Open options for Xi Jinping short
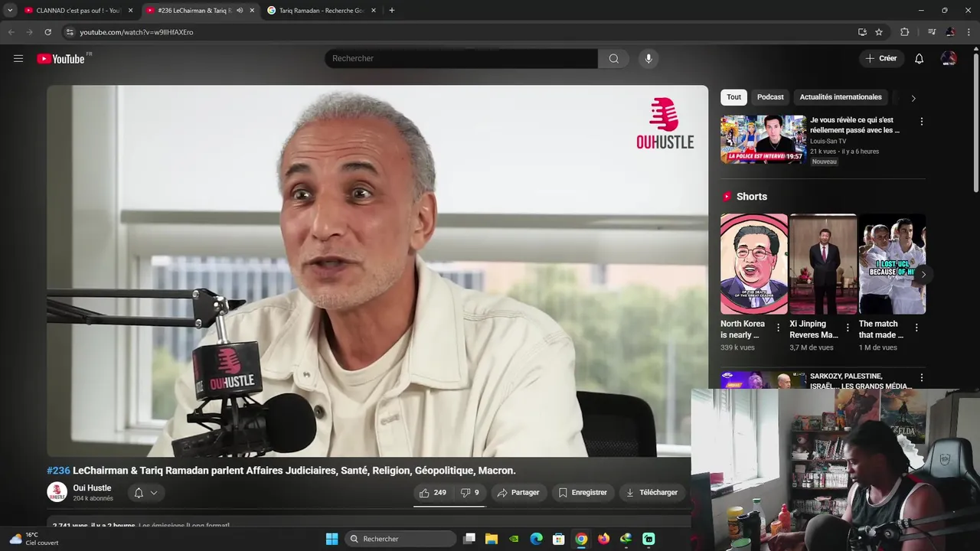 pos(848,328)
